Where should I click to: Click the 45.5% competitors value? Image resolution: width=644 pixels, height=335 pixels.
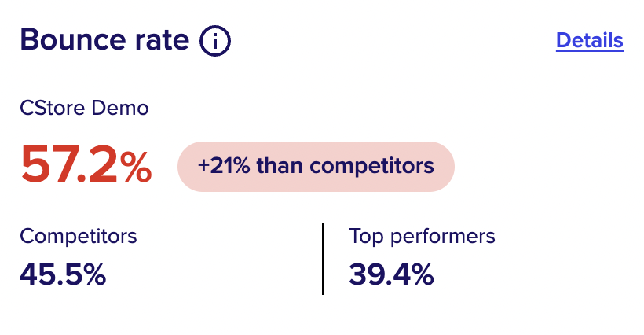tap(63, 274)
